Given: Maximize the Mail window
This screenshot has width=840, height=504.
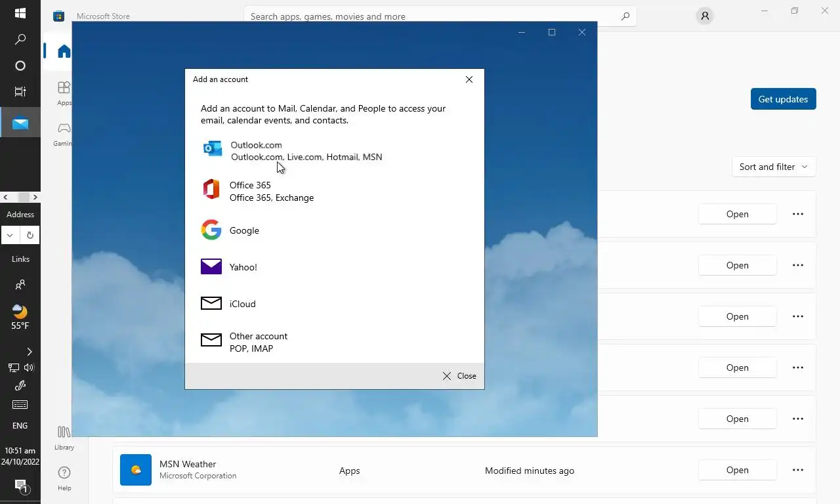Looking at the screenshot, I should pyautogui.click(x=552, y=32).
